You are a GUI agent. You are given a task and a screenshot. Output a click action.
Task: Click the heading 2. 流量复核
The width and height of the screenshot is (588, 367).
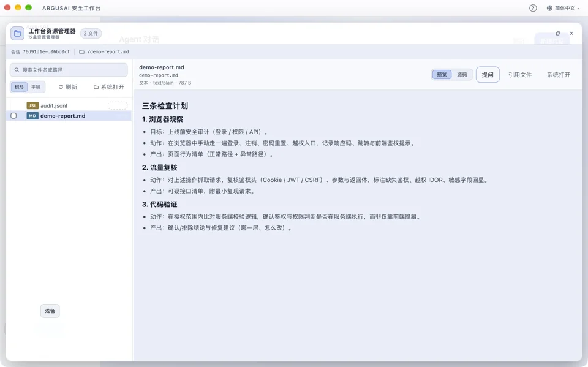click(x=159, y=168)
